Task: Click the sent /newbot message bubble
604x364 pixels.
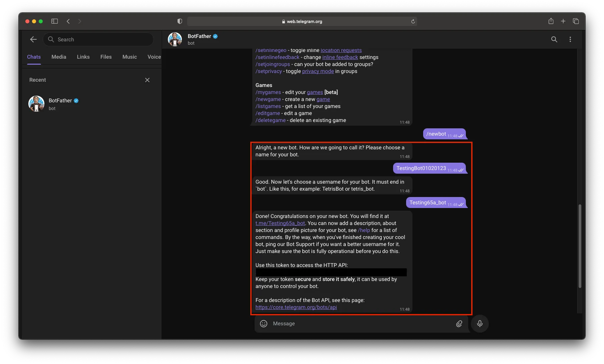Action: click(x=444, y=134)
